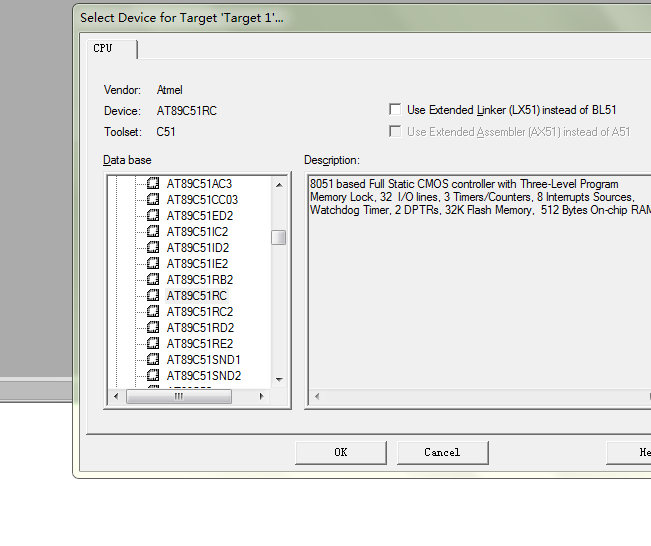The height and width of the screenshot is (546, 651).
Task: Click the device list scroll-left arrow
Action: (x=116, y=397)
